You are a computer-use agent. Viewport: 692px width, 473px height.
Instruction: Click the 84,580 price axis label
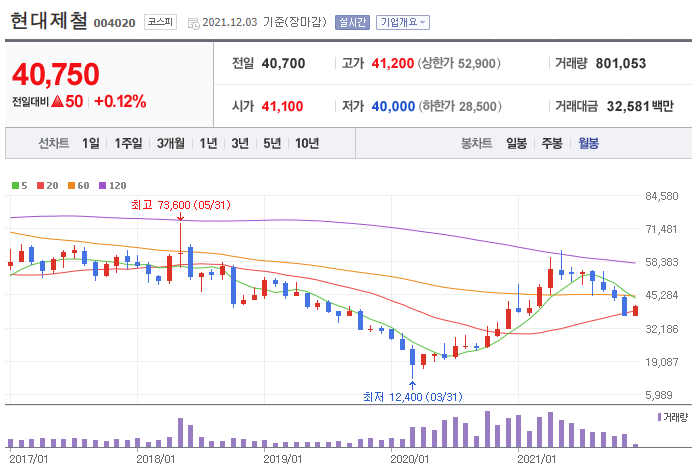point(662,196)
